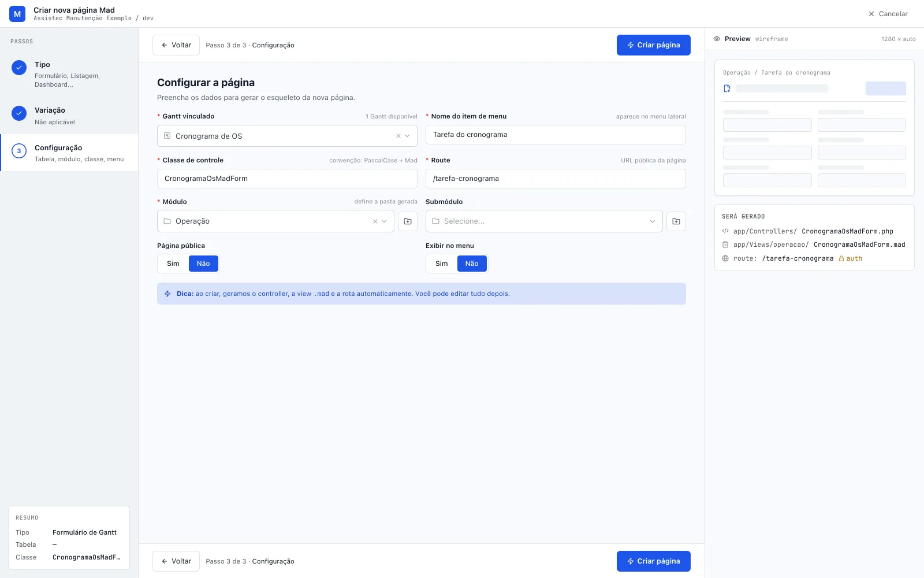Image resolution: width=924 pixels, height=578 pixels.
Task: Click the wireframe label next to Preview
Action: point(772,39)
